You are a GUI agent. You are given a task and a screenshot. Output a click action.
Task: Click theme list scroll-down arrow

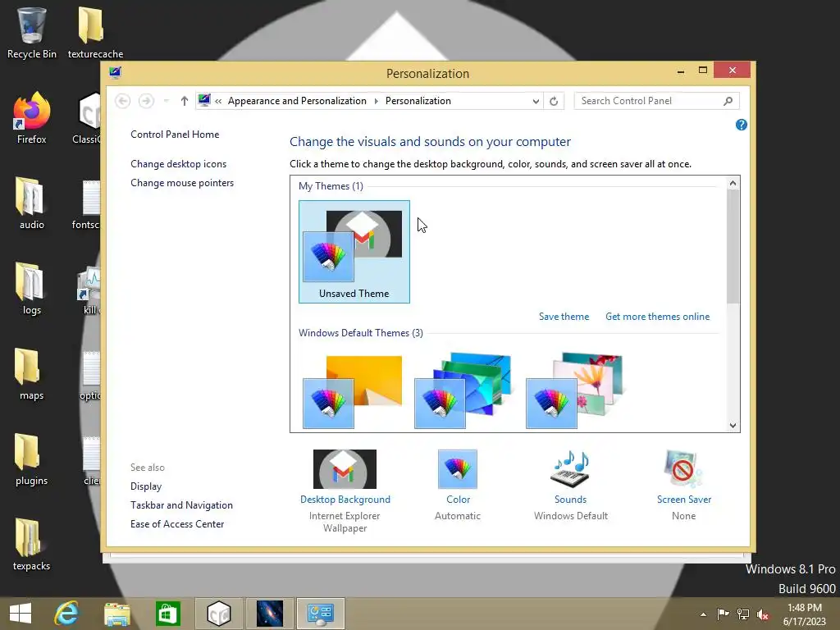(x=733, y=426)
